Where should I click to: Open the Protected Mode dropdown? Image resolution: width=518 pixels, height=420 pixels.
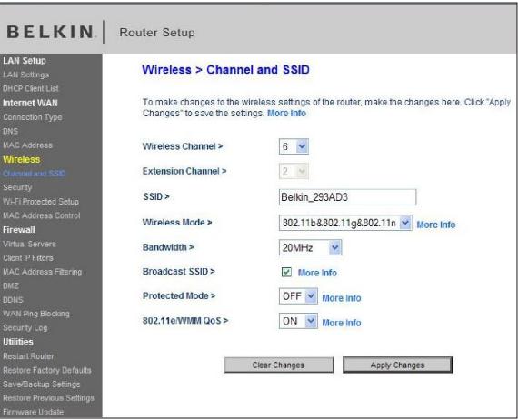click(298, 296)
